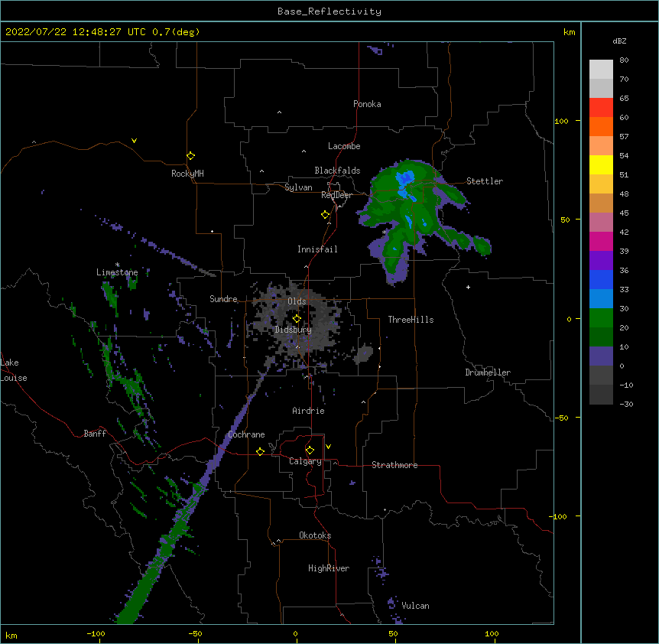Click the asterisk marker above Limestone
The width and height of the screenshot is (659, 644).
click(118, 265)
